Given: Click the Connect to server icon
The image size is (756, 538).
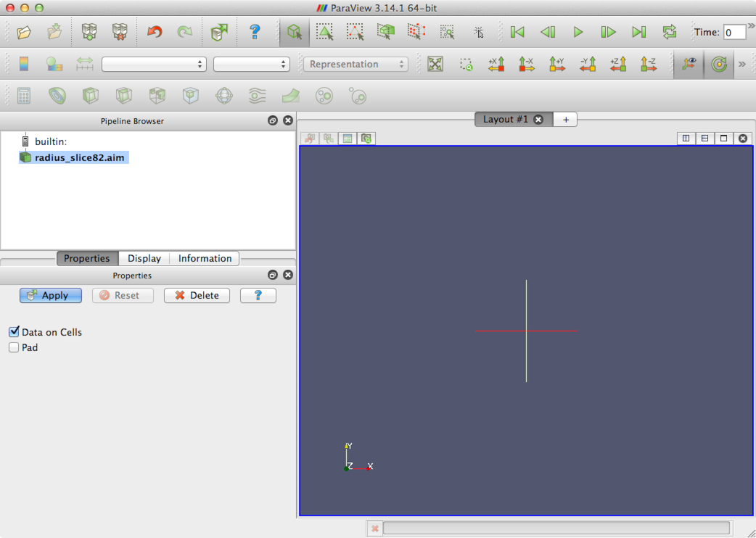Looking at the screenshot, I should tap(89, 33).
